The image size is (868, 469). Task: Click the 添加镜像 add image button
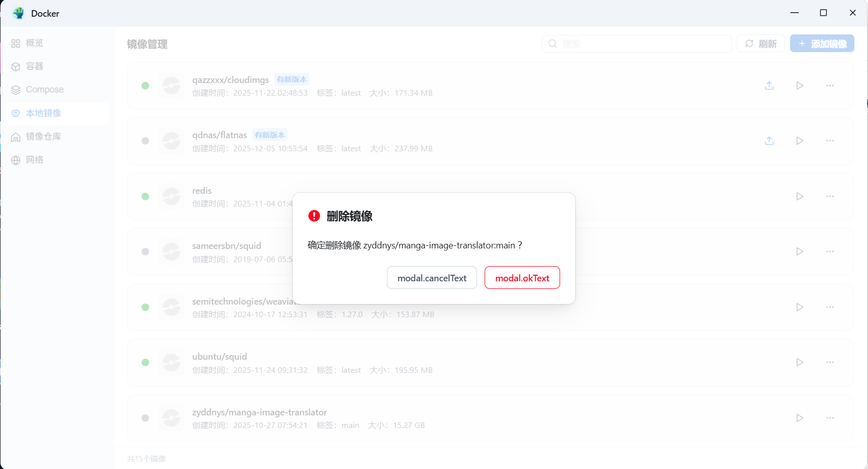[822, 44]
